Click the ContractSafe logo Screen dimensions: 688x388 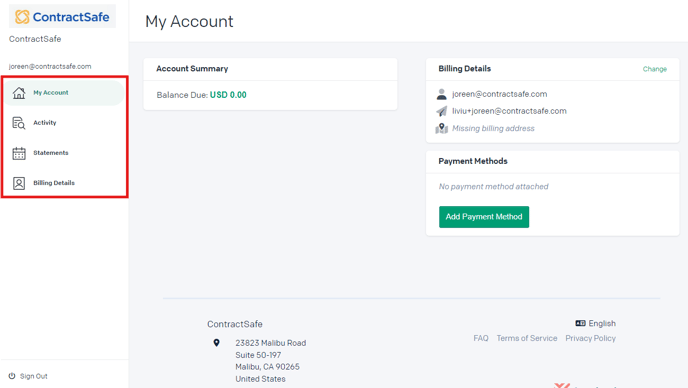[x=62, y=17]
